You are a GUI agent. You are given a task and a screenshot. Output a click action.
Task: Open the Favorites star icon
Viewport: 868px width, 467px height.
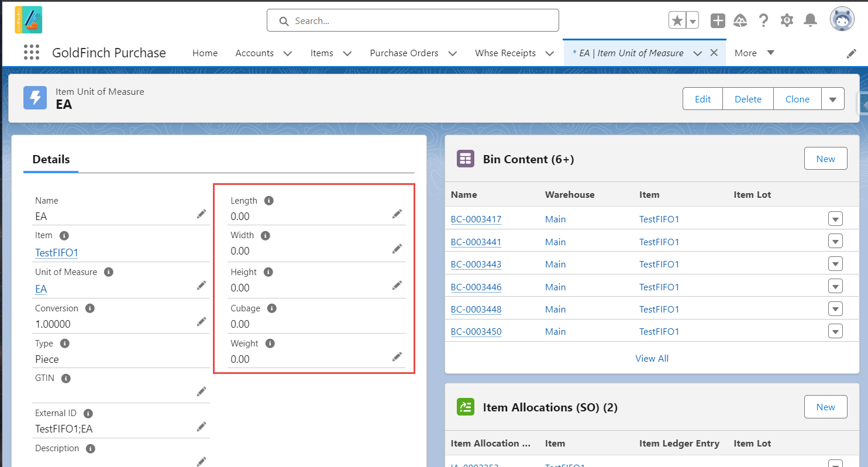click(x=677, y=20)
